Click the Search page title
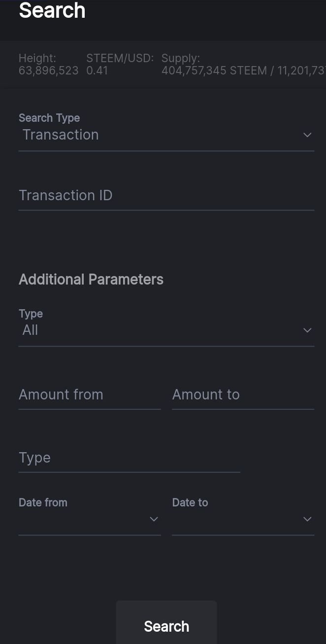The image size is (326, 644). click(x=52, y=10)
